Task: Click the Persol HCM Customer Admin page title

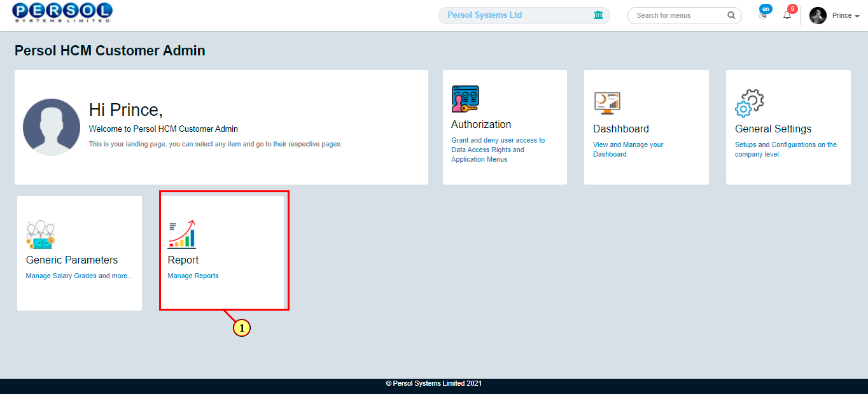Action: click(x=110, y=50)
